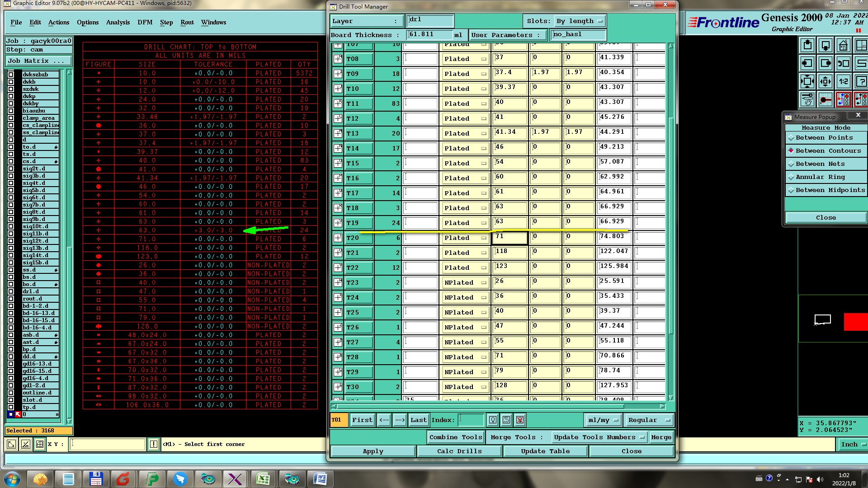Click the zoom-to-fit arrows icon
Screen dimensions: 868x488
[807, 81]
